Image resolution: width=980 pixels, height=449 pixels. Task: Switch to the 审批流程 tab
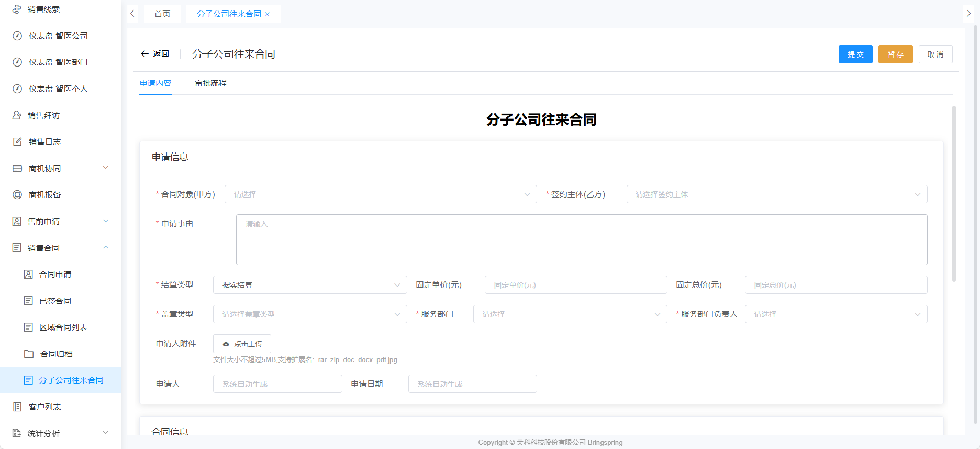(210, 83)
